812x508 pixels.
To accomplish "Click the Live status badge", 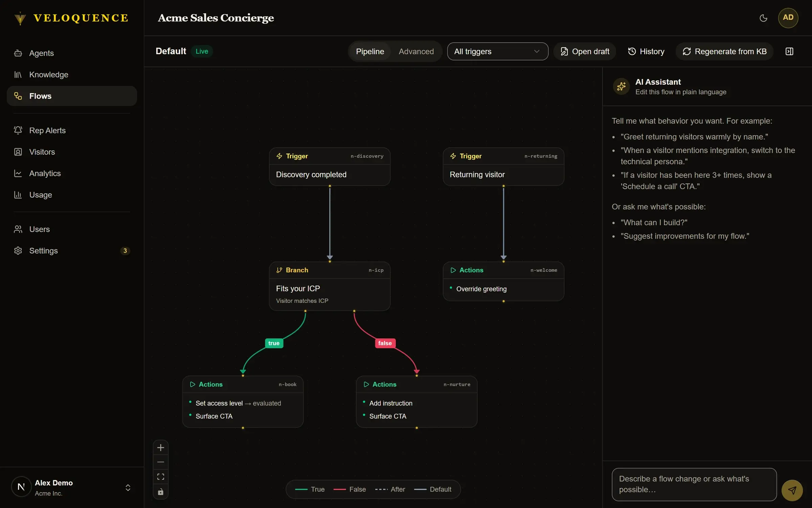I will [202, 51].
